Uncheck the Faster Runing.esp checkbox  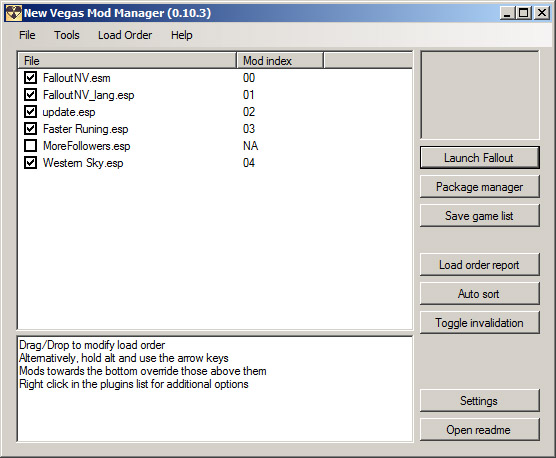pos(30,129)
